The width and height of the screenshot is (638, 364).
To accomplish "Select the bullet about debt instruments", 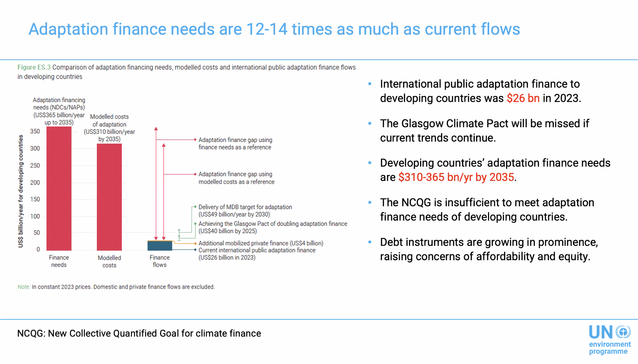I will (x=488, y=249).
